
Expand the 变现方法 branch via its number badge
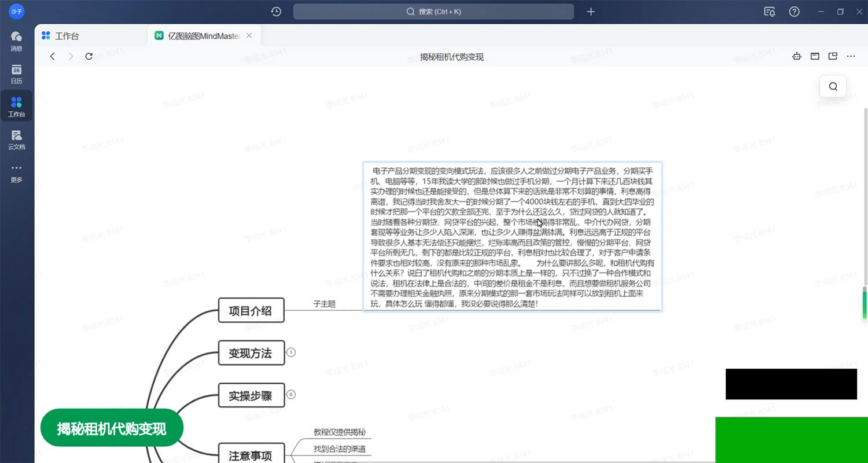(x=291, y=352)
